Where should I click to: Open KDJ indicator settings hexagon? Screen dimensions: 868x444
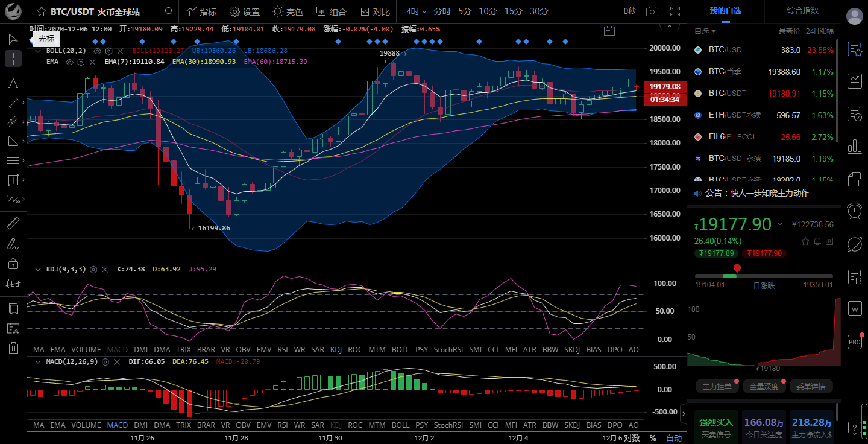pos(93,270)
